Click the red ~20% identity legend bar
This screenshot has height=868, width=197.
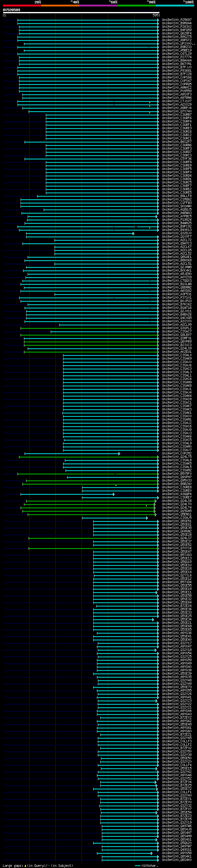pyautogui.click(x=22, y=6)
